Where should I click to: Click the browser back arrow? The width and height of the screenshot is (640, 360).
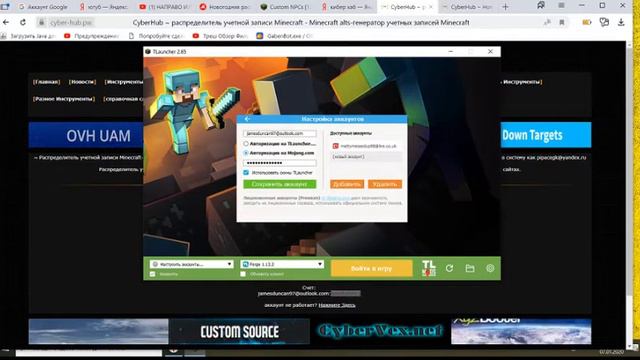tap(6, 22)
